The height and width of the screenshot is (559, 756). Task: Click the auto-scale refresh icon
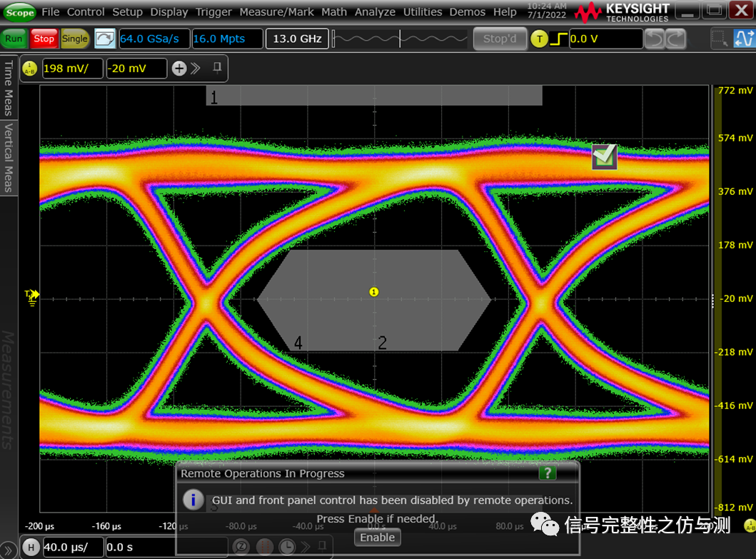click(105, 39)
